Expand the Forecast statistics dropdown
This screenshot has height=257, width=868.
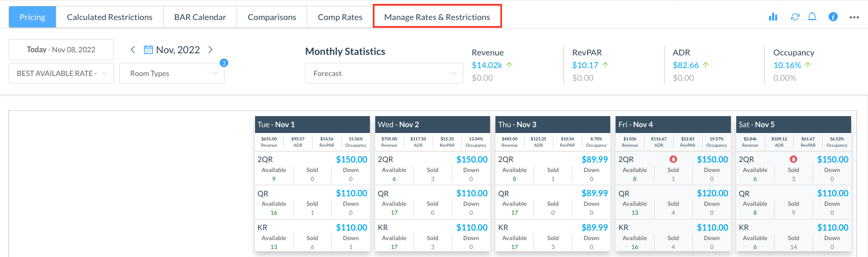(384, 73)
